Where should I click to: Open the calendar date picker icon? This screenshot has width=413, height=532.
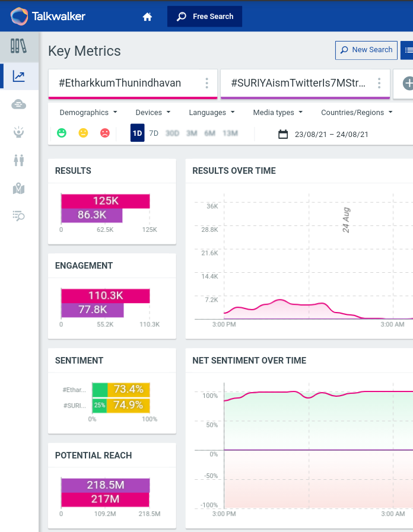click(283, 135)
